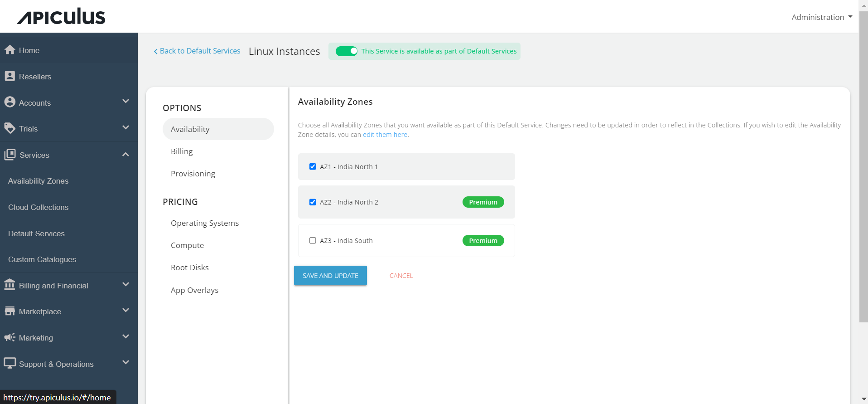Image resolution: width=868 pixels, height=404 pixels.
Task: Click the Services stacked-pages icon
Action: click(x=10, y=155)
